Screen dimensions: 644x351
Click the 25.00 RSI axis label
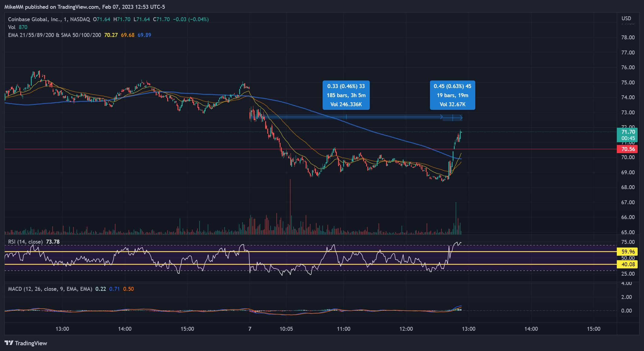628,274
